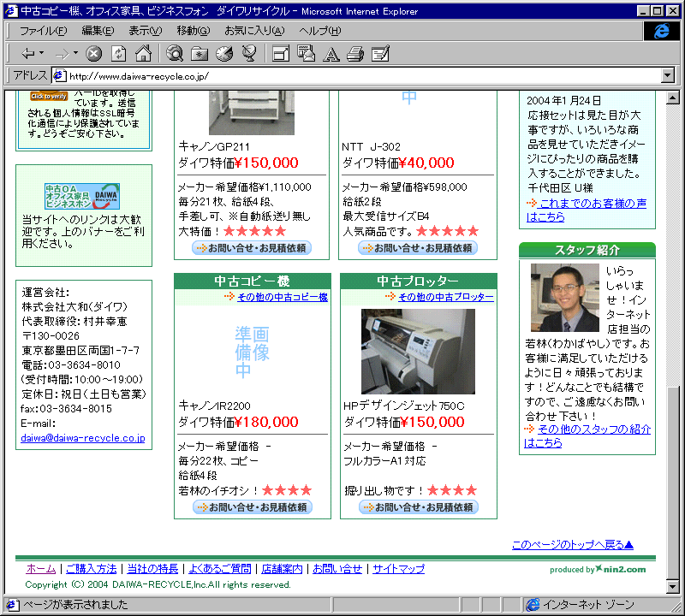Open the Favorites folder toolbar icon
This screenshot has width=685, height=616.
[200, 54]
